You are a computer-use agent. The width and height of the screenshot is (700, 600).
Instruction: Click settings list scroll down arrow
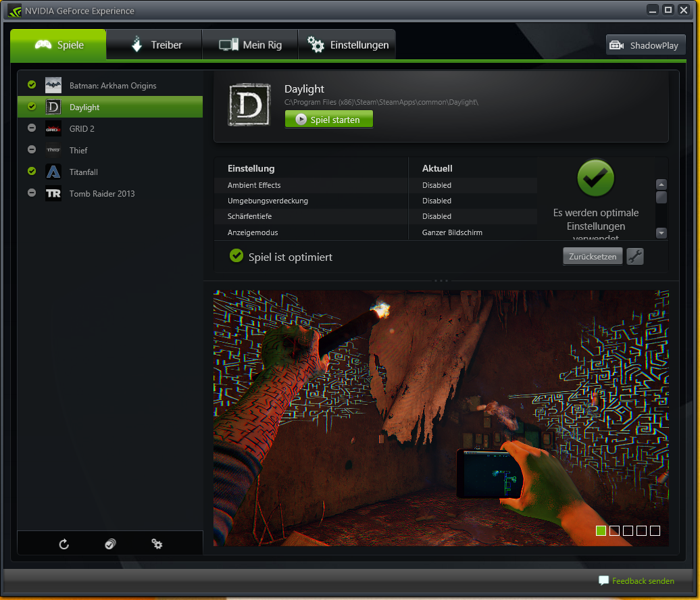661,232
